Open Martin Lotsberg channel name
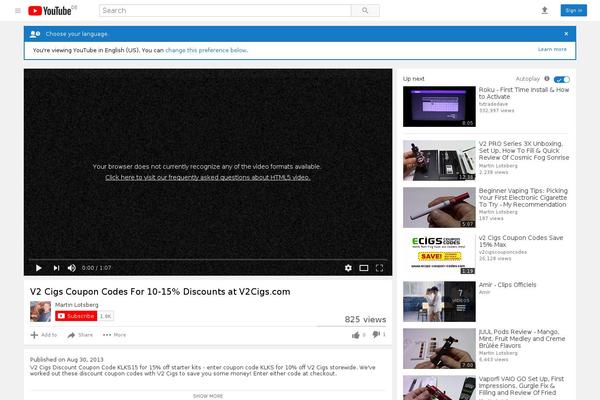The image size is (600, 400). 77,305
